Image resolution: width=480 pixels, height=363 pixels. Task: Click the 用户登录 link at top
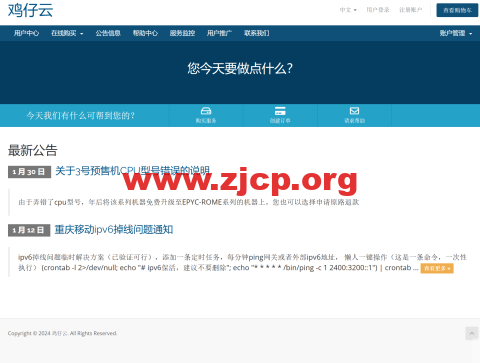378,10
